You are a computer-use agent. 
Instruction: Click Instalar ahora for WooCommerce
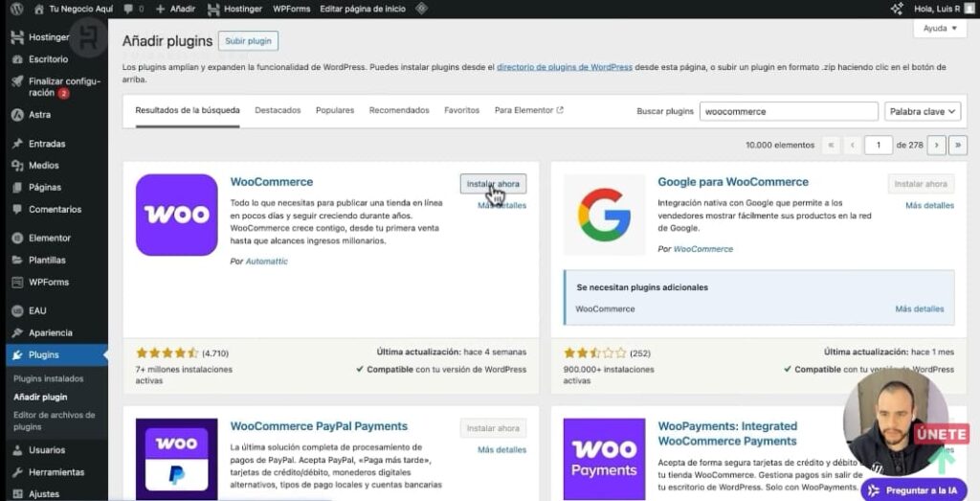493,184
